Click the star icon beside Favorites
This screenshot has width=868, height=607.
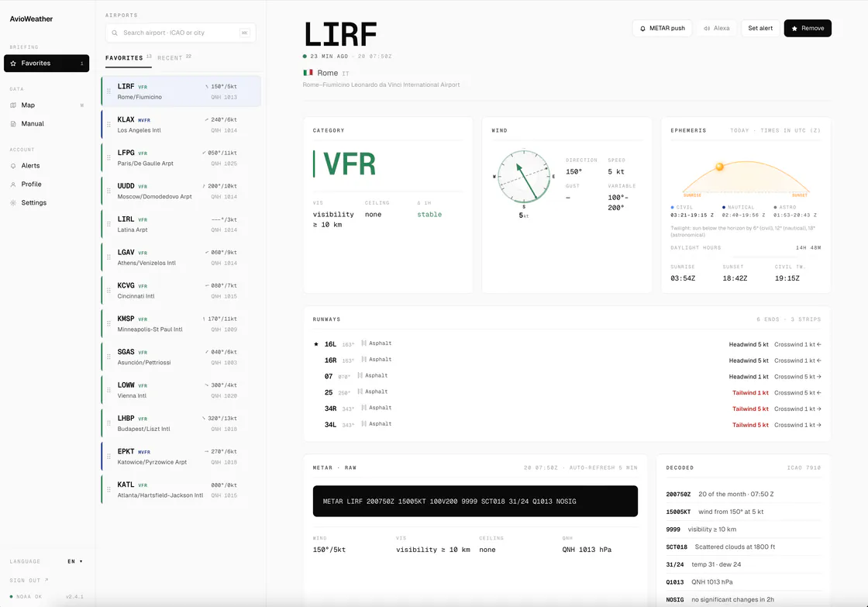(x=13, y=63)
